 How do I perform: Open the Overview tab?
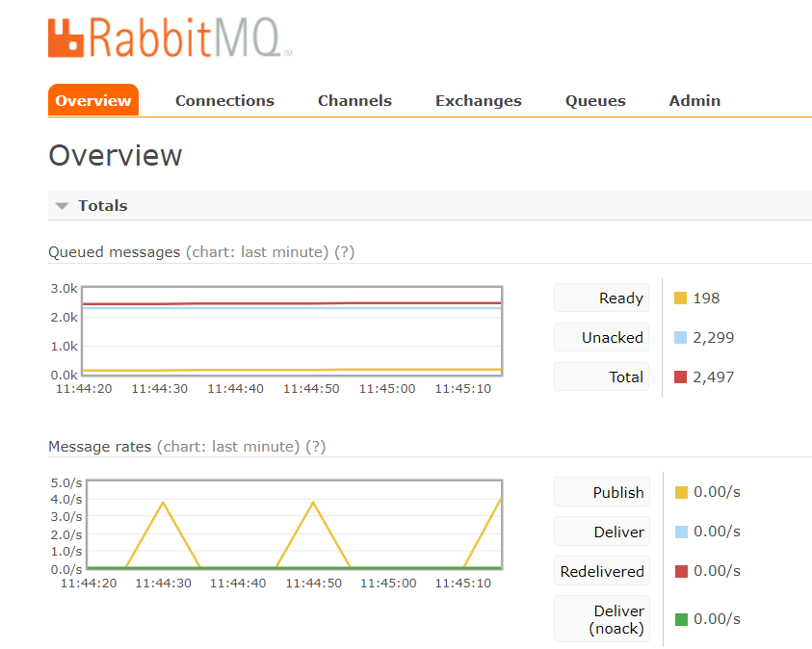pos(93,100)
